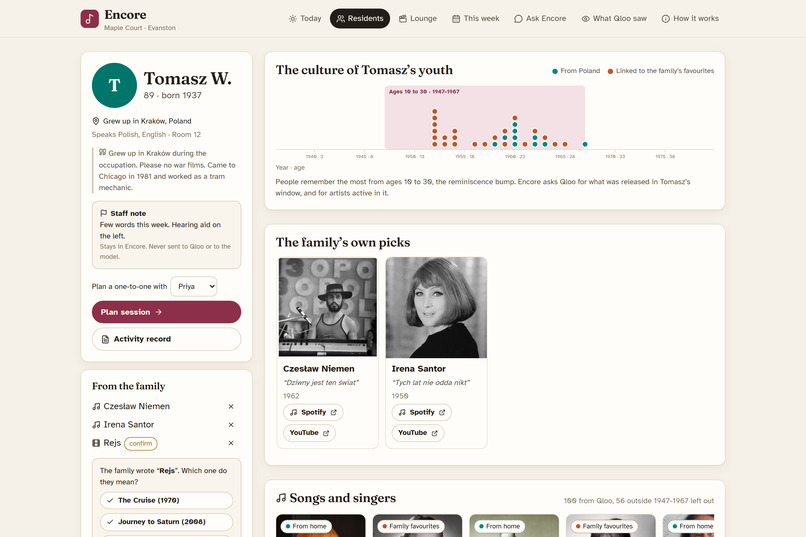
Task: Click the From Poland teal legend dot
Action: [555, 71]
